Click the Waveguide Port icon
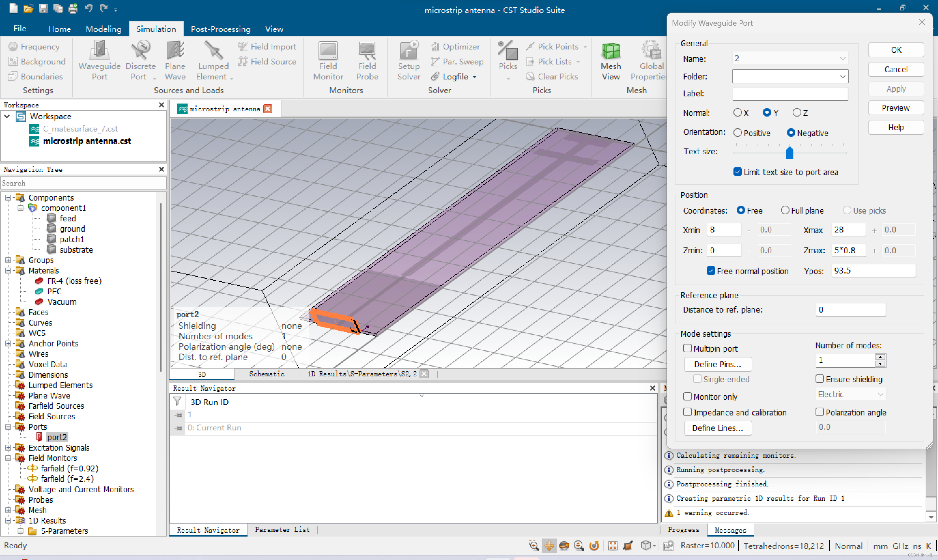Viewport: 938px width, 560px height. tap(99, 60)
